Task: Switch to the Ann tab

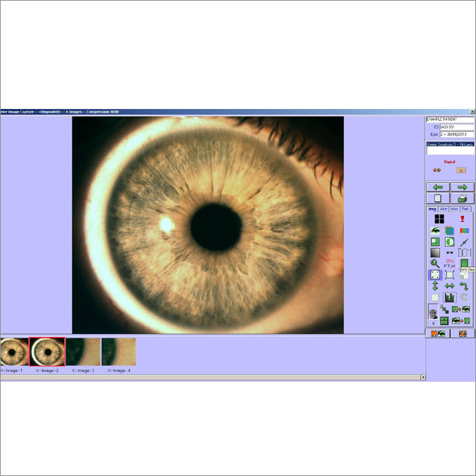Action: [x=444, y=209]
